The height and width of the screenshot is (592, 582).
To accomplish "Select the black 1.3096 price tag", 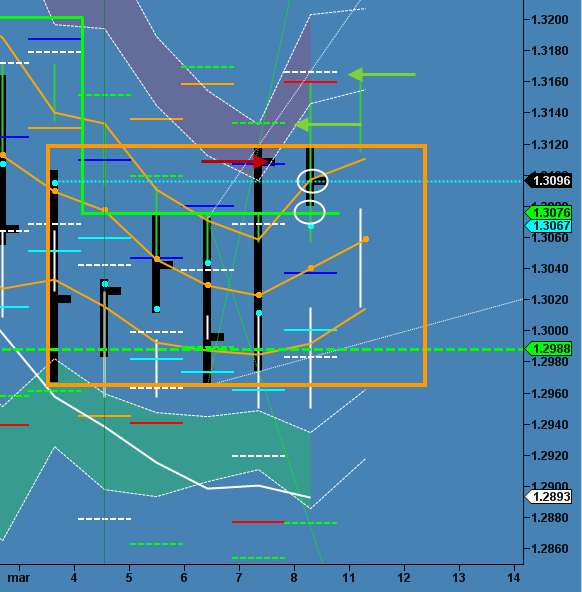I will tap(548, 180).
